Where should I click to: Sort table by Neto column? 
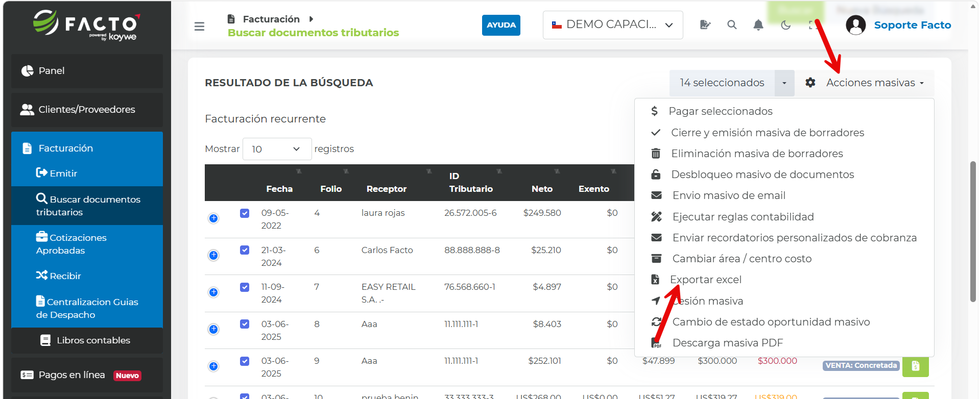[x=542, y=189]
